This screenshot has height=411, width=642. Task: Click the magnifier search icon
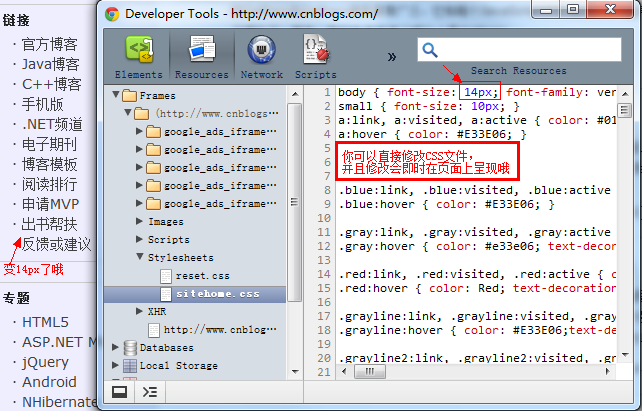[x=430, y=50]
